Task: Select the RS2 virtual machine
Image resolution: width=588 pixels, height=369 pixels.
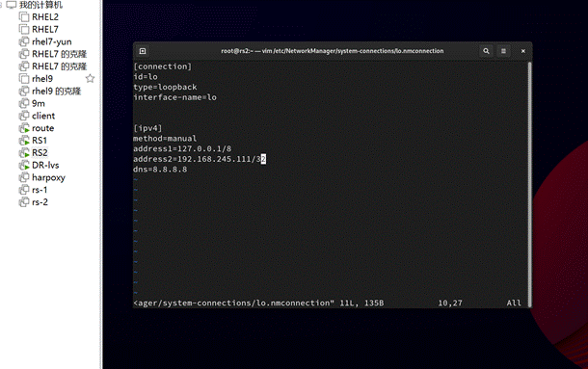Action: [x=40, y=153]
